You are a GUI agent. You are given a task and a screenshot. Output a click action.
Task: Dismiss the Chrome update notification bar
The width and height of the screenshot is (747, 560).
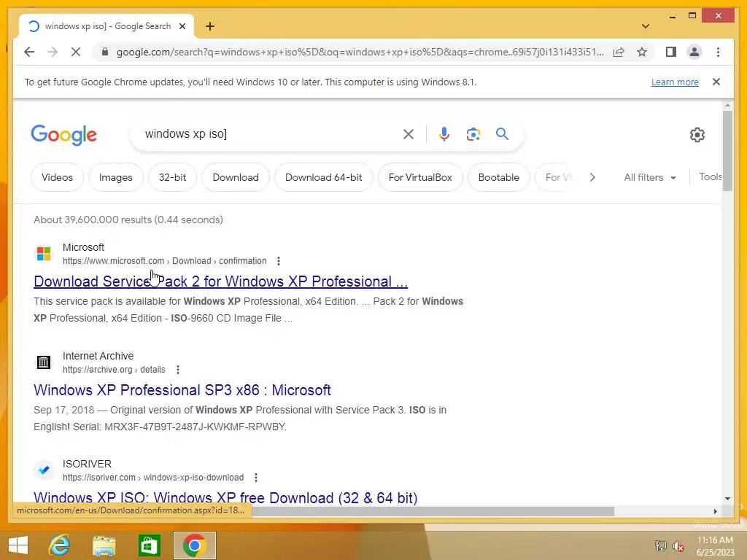coord(716,82)
